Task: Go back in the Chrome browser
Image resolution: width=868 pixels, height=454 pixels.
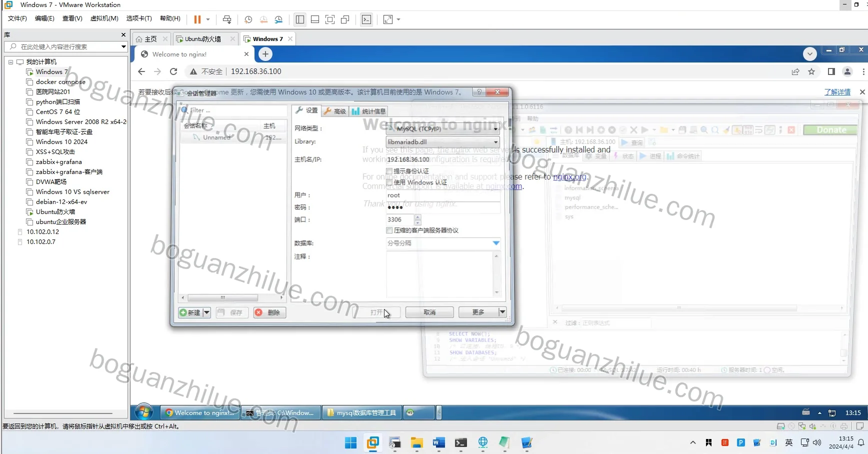Action: tap(141, 71)
